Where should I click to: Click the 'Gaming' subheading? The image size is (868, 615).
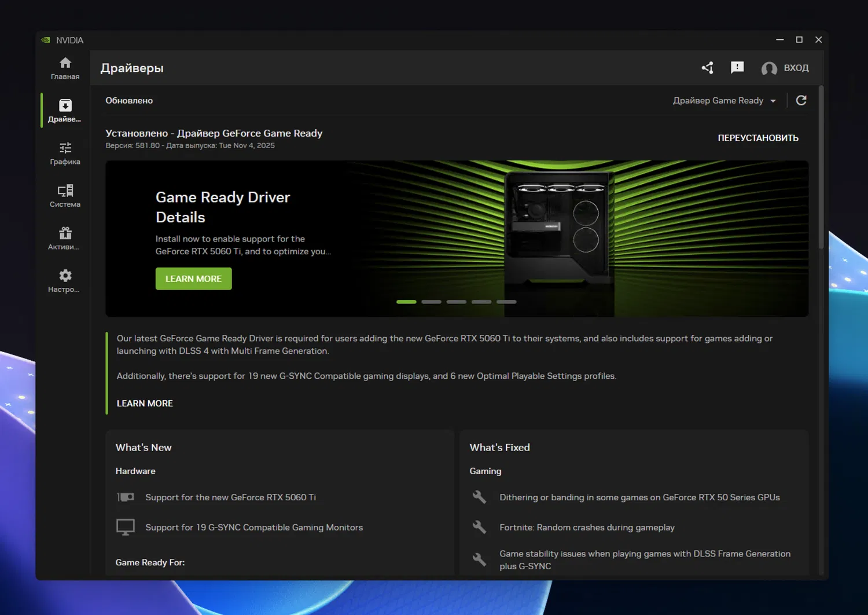point(485,471)
